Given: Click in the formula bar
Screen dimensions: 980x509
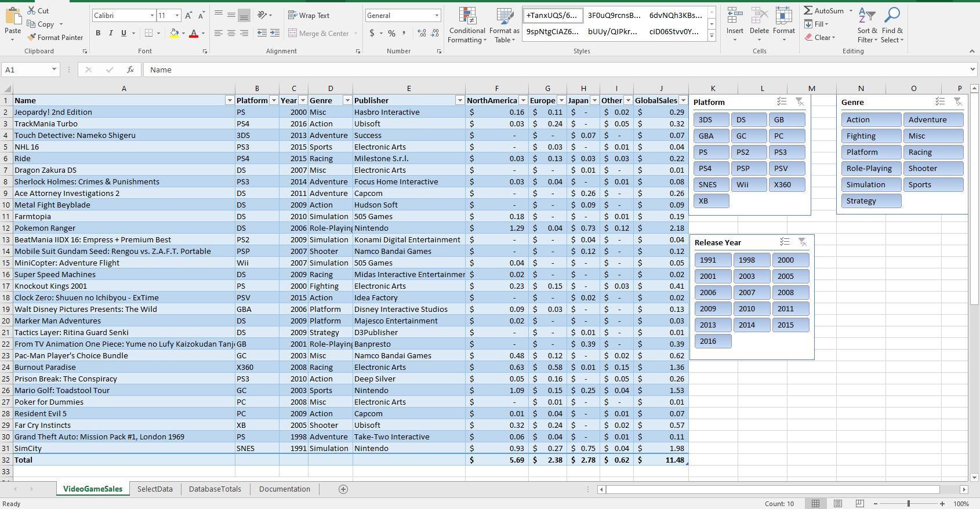Looking at the screenshot, I should pyautogui.click(x=560, y=70).
